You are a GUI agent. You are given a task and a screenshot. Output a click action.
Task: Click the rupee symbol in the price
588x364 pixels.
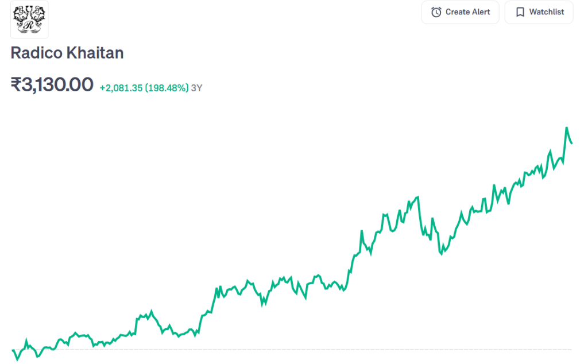pyautogui.click(x=16, y=85)
